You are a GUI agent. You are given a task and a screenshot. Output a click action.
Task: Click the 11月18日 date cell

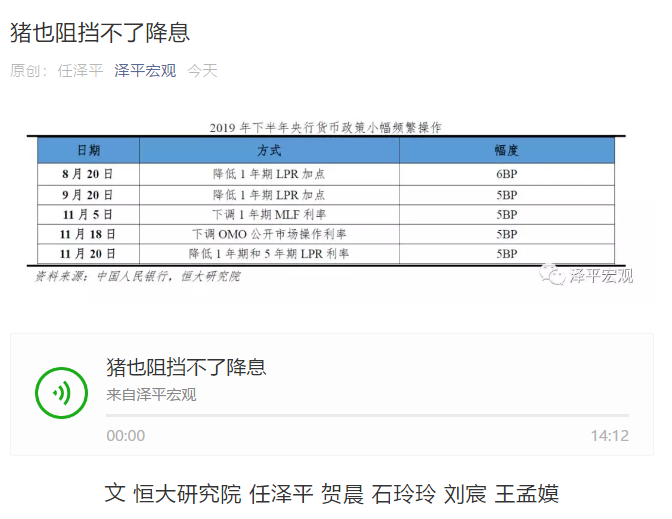(x=88, y=234)
